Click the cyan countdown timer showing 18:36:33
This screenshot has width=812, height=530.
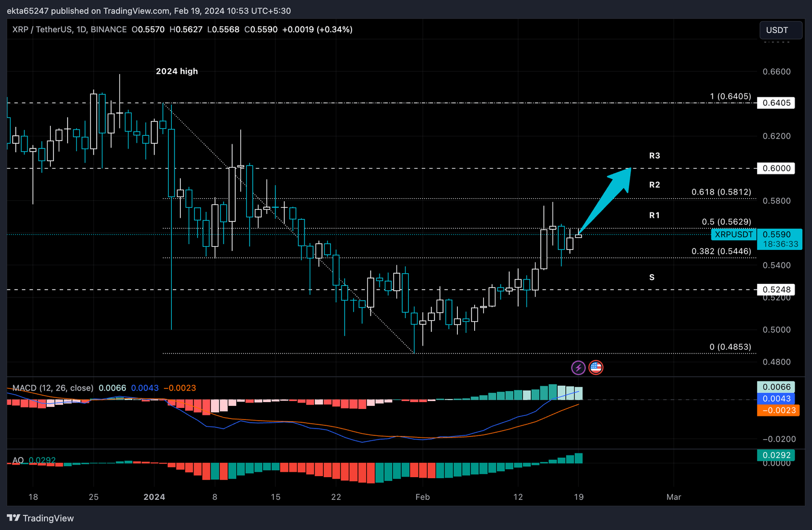781,244
